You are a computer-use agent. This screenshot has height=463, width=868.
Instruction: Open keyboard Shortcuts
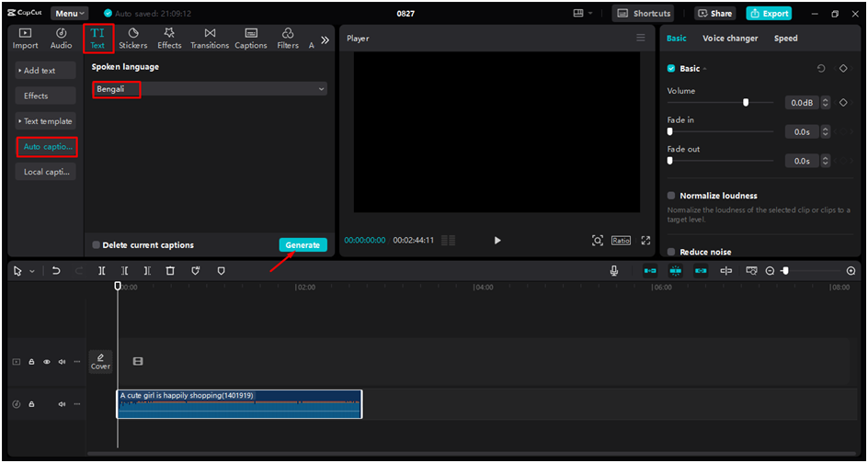point(644,13)
